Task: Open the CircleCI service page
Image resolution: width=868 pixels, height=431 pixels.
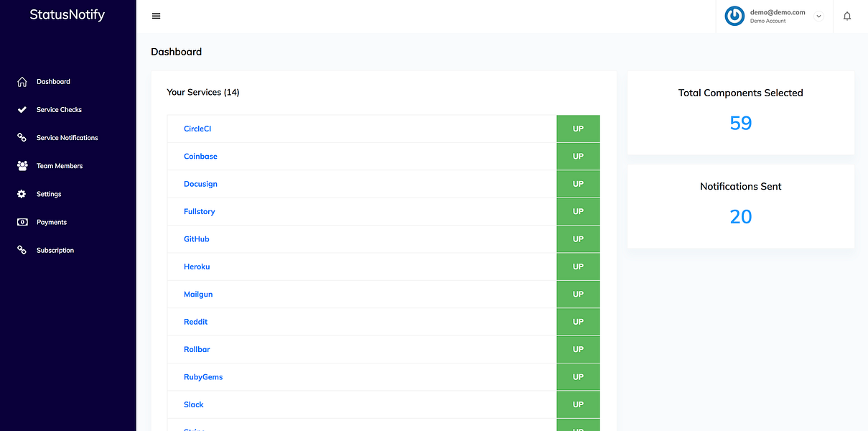Action: 197,128
